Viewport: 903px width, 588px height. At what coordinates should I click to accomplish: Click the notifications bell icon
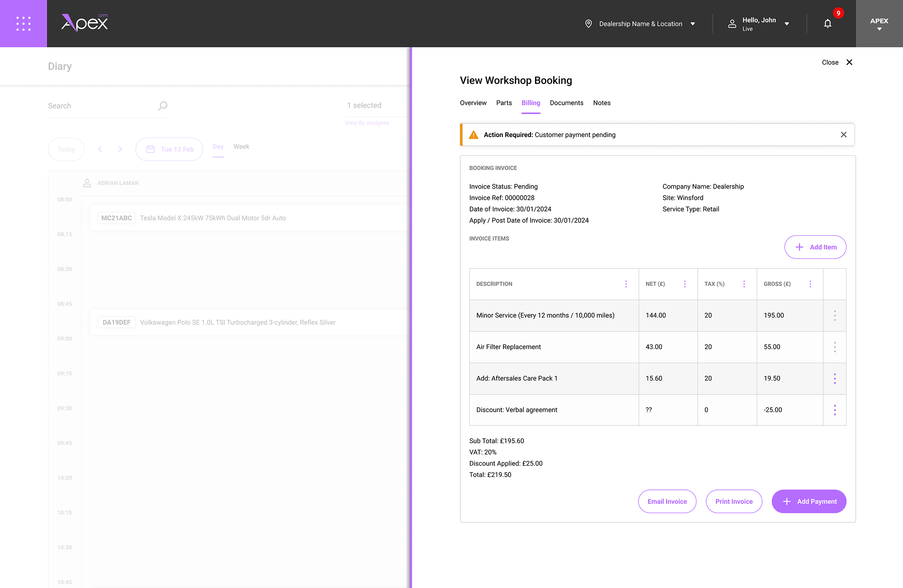(827, 24)
